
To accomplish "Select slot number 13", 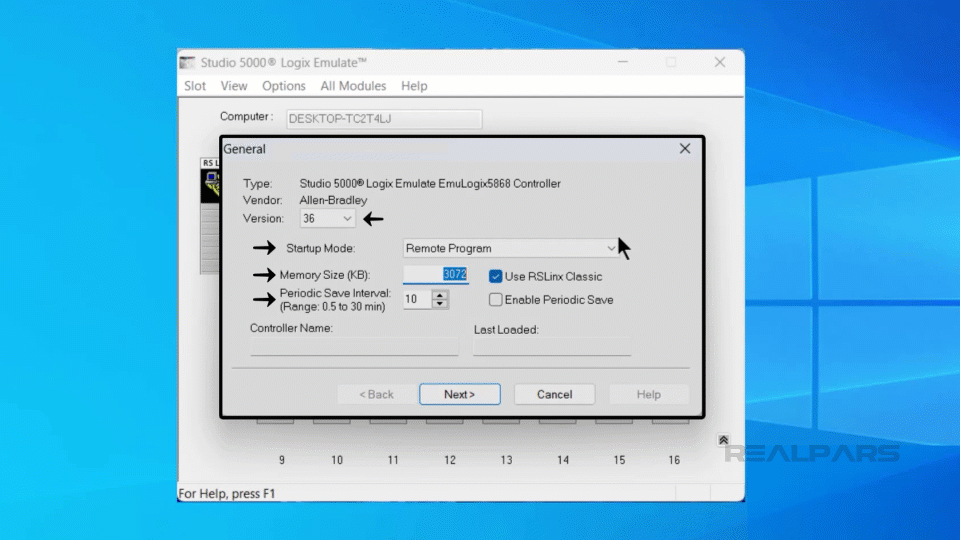I will [506, 460].
